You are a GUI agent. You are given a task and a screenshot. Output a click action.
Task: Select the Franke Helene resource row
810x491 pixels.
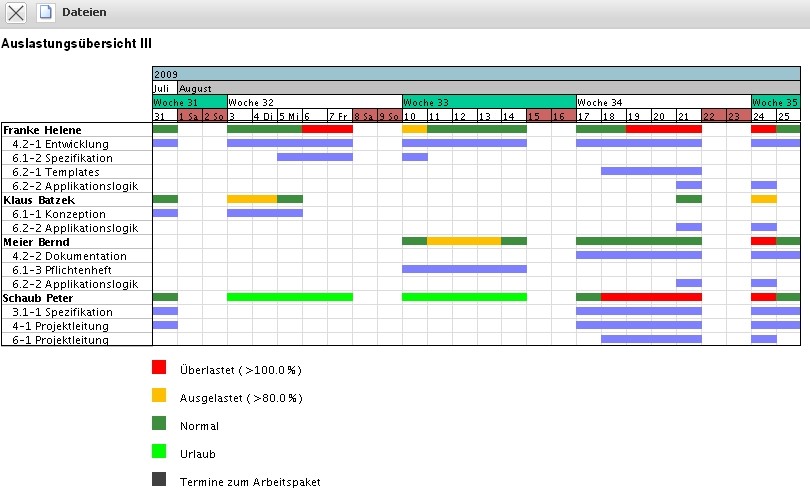(42, 130)
